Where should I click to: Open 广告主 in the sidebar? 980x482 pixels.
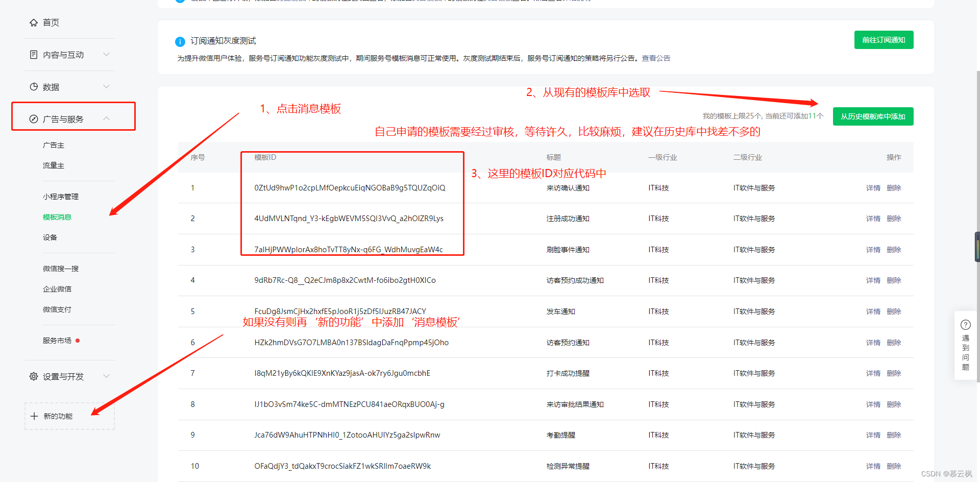pos(54,146)
